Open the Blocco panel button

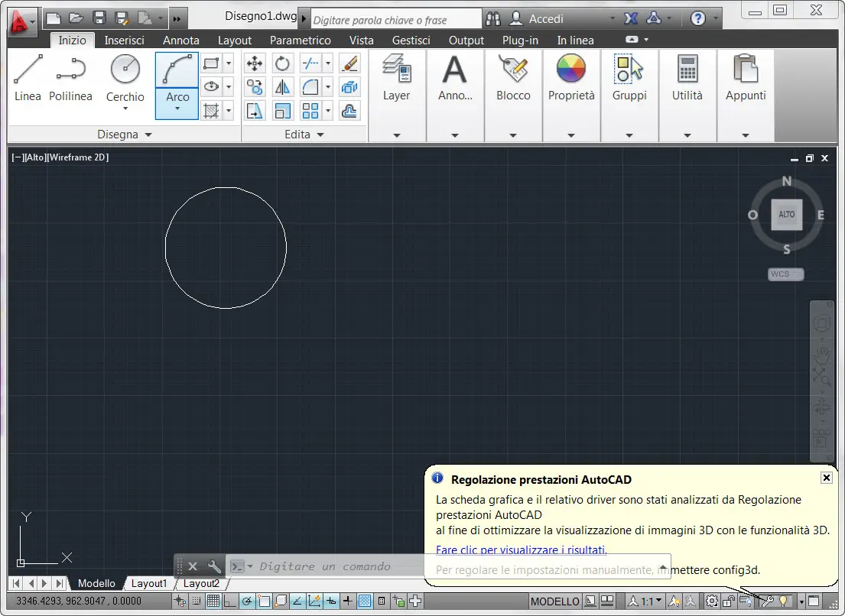click(513, 96)
